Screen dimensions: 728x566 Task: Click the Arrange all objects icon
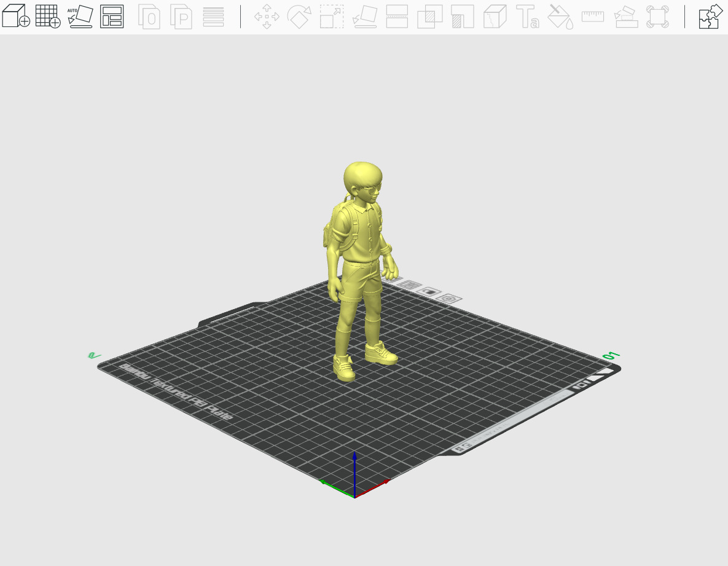point(112,16)
